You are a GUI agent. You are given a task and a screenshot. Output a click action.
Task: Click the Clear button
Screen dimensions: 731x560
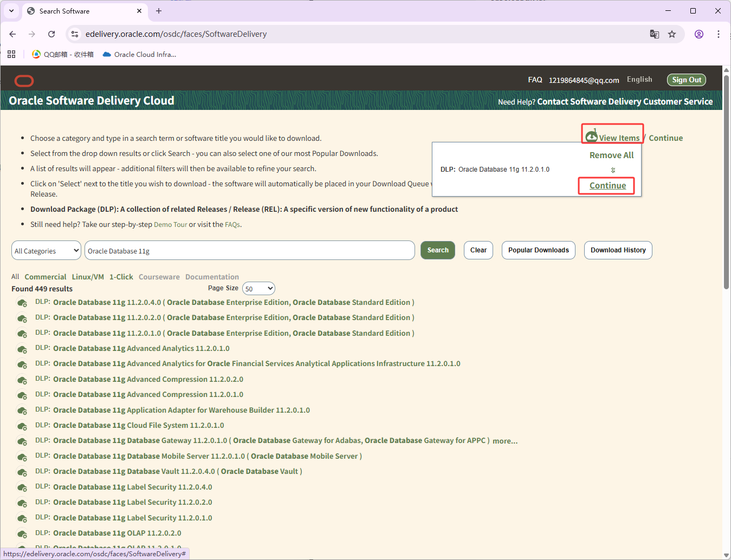[478, 250]
